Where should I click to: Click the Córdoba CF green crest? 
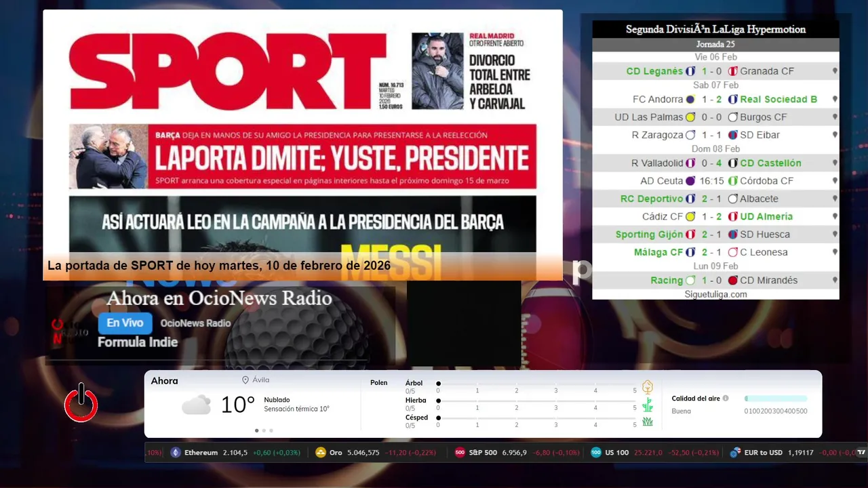732,181
